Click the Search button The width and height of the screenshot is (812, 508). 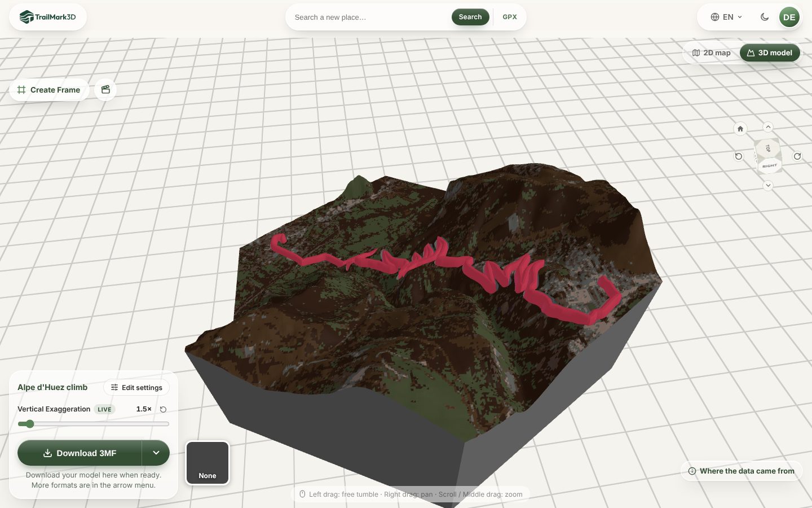point(470,17)
